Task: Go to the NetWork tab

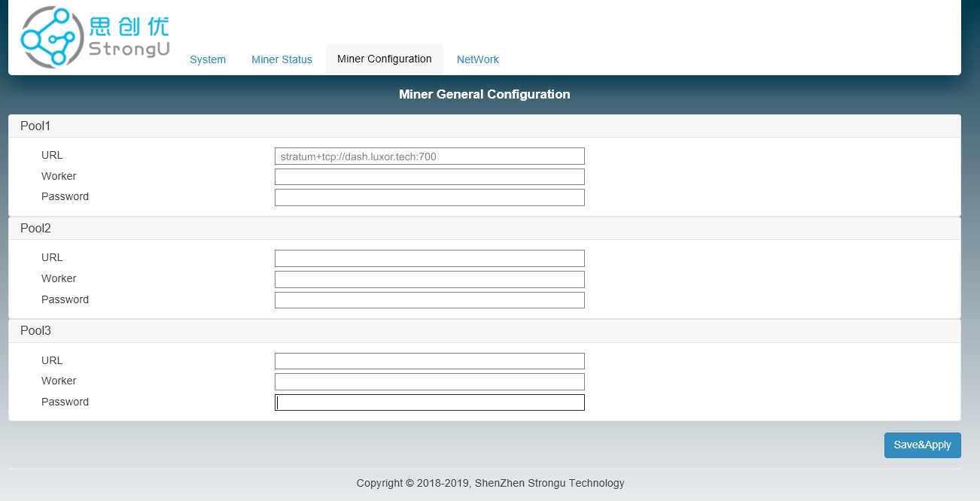Action: point(477,59)
